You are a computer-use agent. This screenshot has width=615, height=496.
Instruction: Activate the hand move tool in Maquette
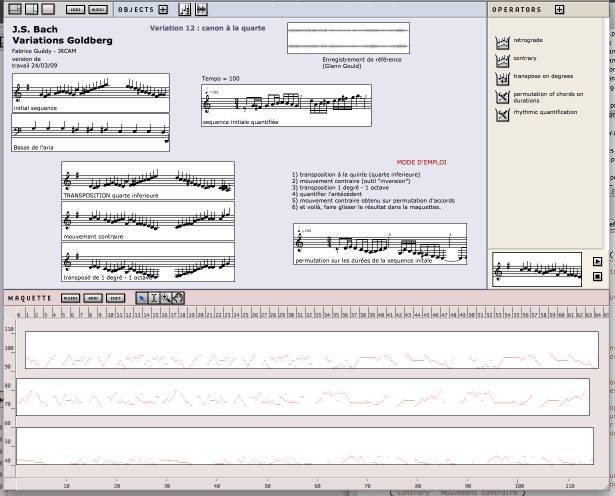tap(178, 297)
